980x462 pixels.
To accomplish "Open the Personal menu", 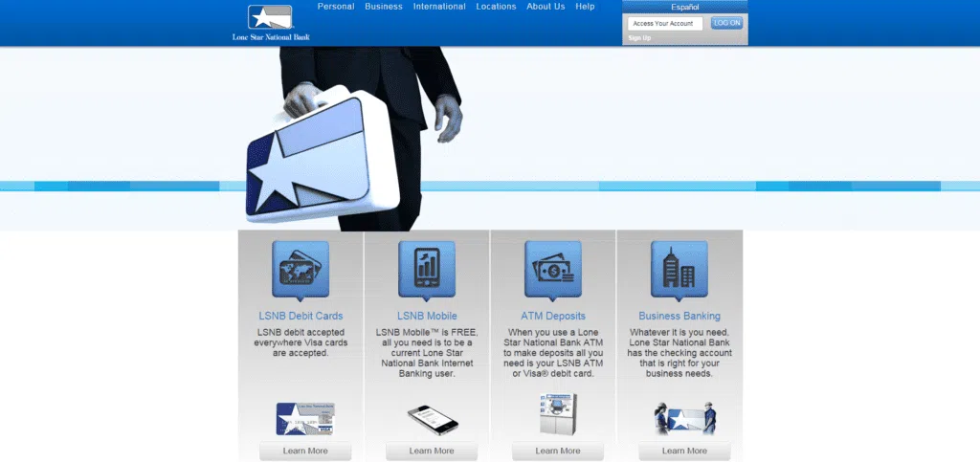I will coord(336,7).
